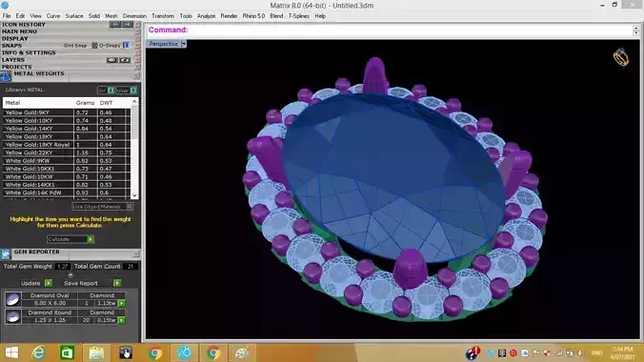Select the White Gold:14K PdW row

click(x=67, y=192)
